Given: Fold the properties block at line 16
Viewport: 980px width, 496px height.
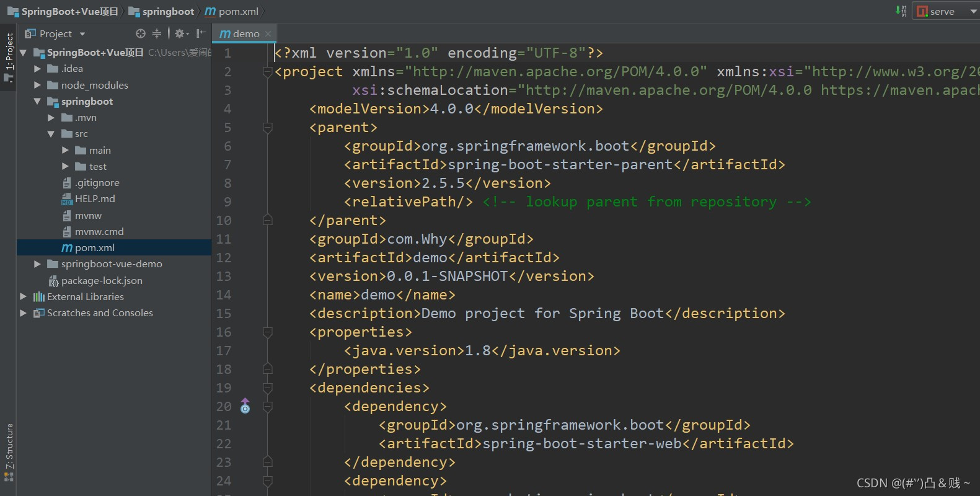Looking at the screenshot, I should coord(268,332).
